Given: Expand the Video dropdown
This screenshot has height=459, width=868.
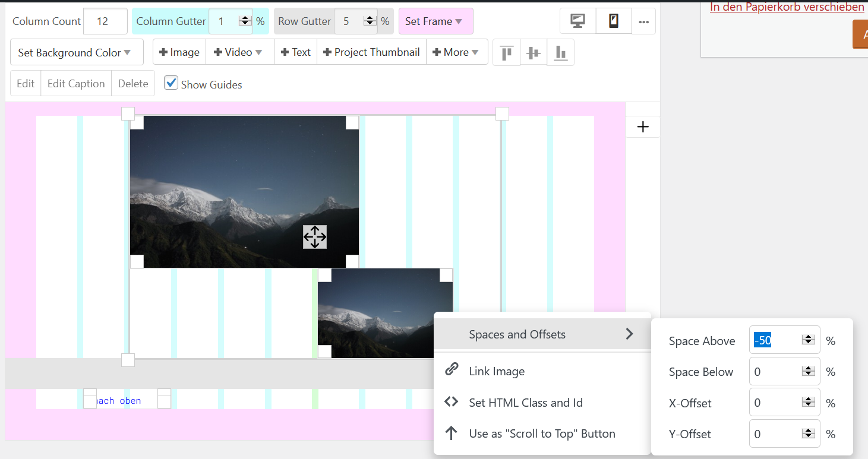Looking at the screenshot, I should (x=239, y=52).
